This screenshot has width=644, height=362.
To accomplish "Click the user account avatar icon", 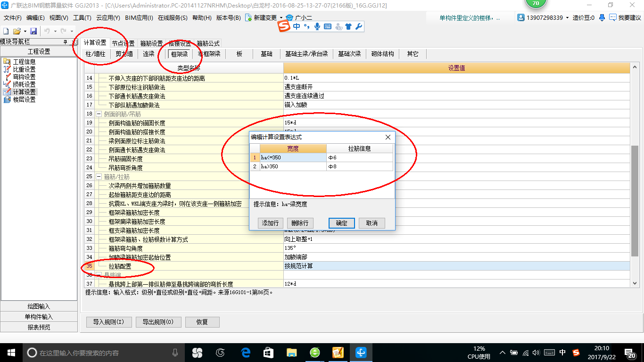I will tap(521, 18).
